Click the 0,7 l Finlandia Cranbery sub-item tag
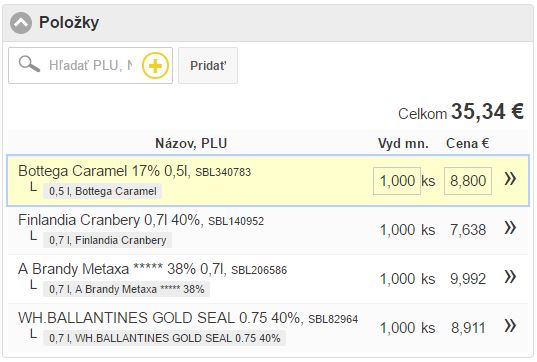 107,240
